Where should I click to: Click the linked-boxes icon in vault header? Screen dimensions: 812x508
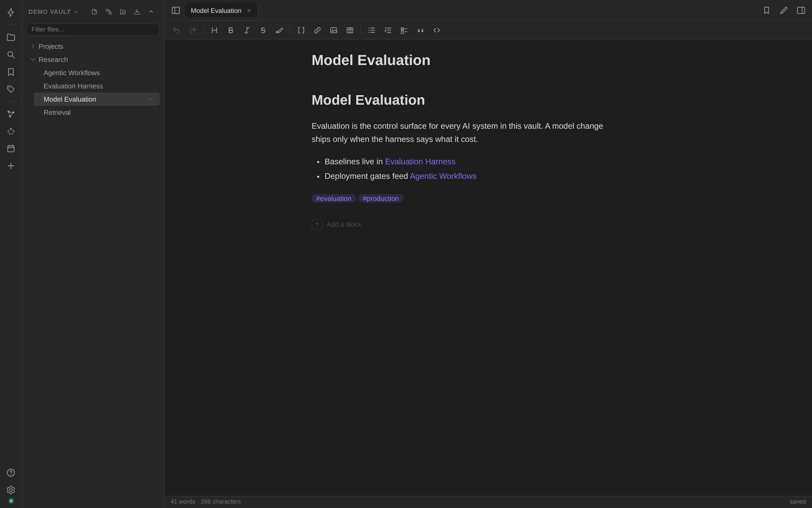coord(109,12)
